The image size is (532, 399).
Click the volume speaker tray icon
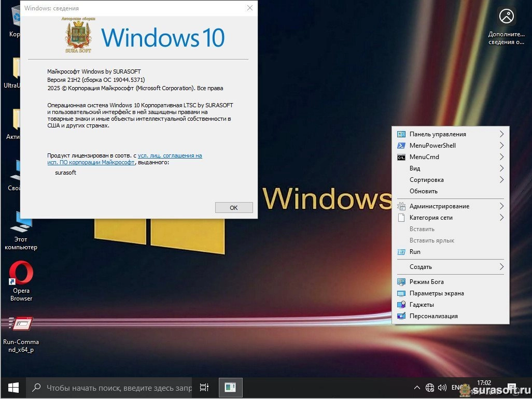tap(442, 387)
